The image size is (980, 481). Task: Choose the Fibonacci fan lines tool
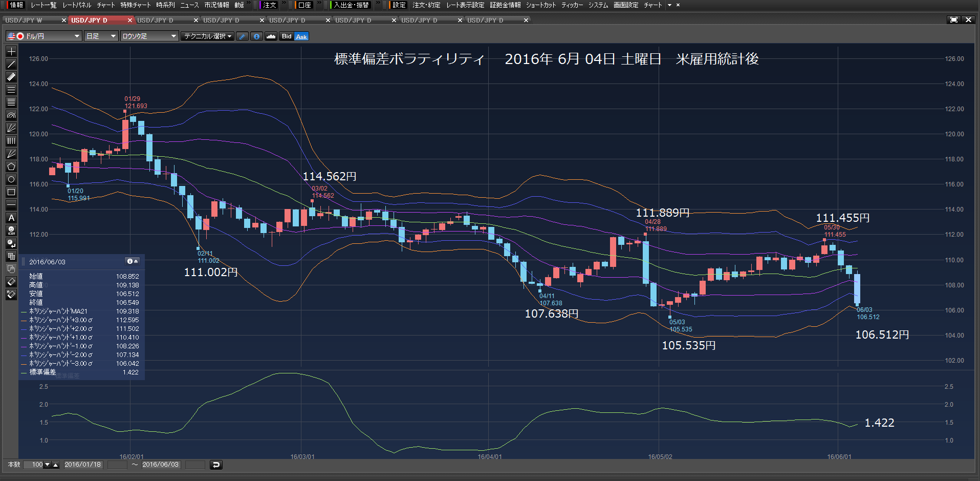pos(11,128)
